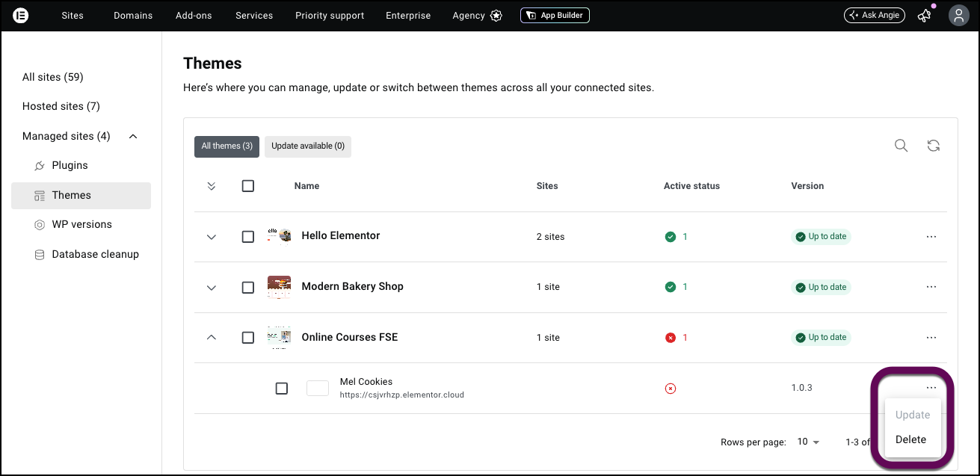
Task: Click the Agency star badge icon
Action: 496,16
